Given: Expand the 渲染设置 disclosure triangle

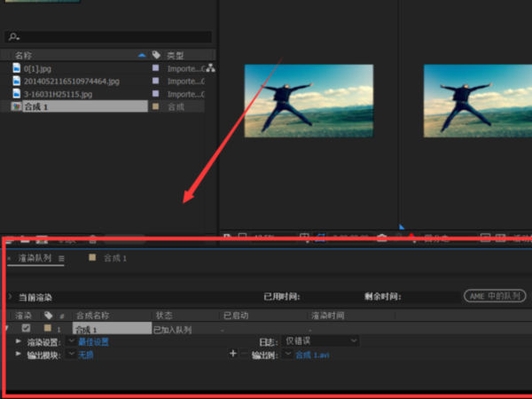Looking at the screenshot, I should pos(19,340).
